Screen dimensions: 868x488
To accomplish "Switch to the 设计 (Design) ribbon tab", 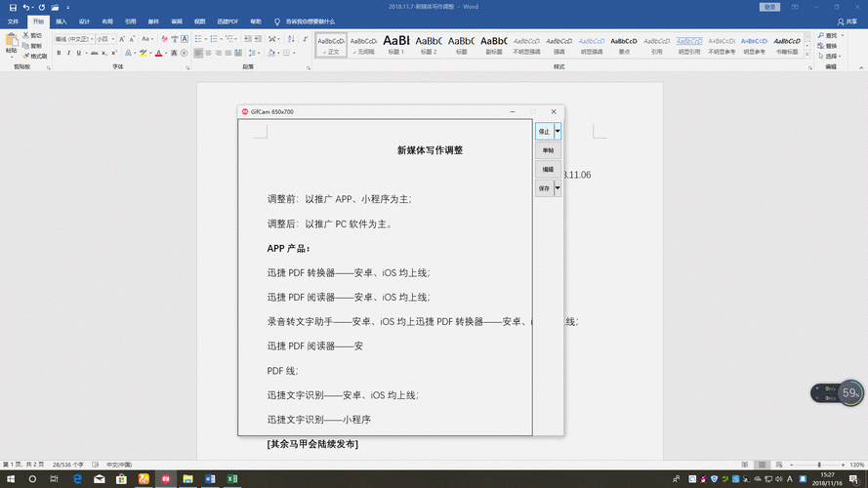I will 84,21.
